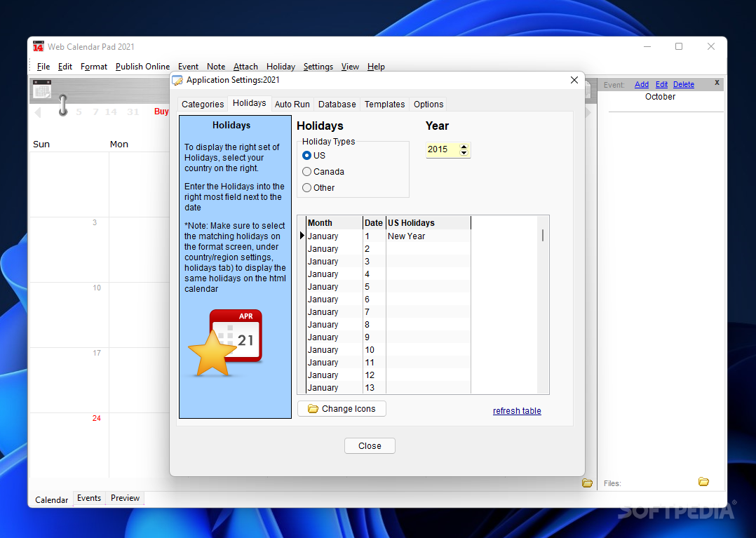Open the File menu

(x=43, y=67)
